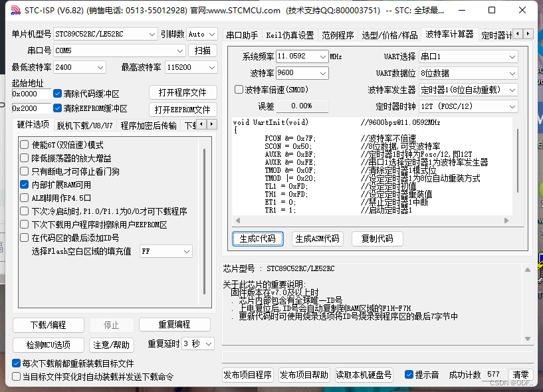Image resolution: width=543 pixels, height=392 pixels.
Task: Click 生成ASM代码 button
Action: (318, 239)
